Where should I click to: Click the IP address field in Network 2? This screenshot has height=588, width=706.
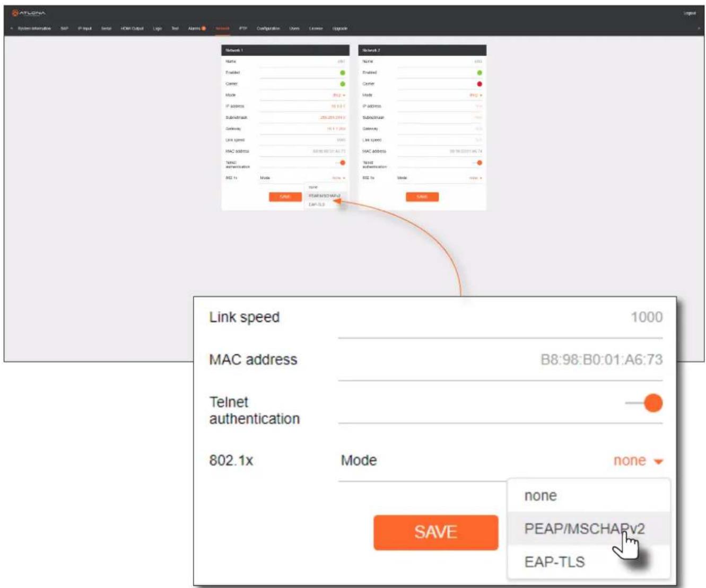[x=440, y=107]
